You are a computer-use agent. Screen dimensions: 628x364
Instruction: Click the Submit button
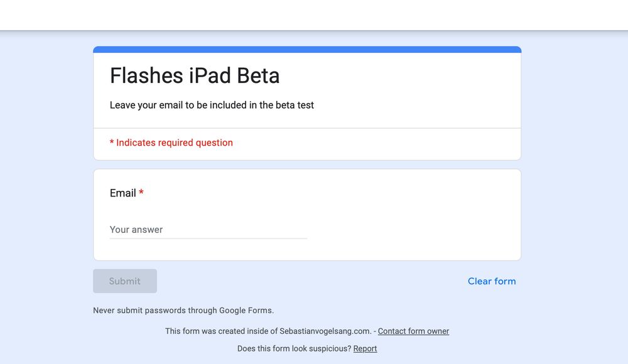(125, 281)
